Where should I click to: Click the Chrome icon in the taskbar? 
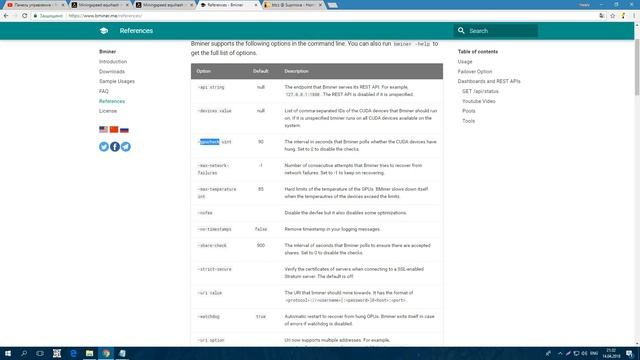[x=106, y=353]
